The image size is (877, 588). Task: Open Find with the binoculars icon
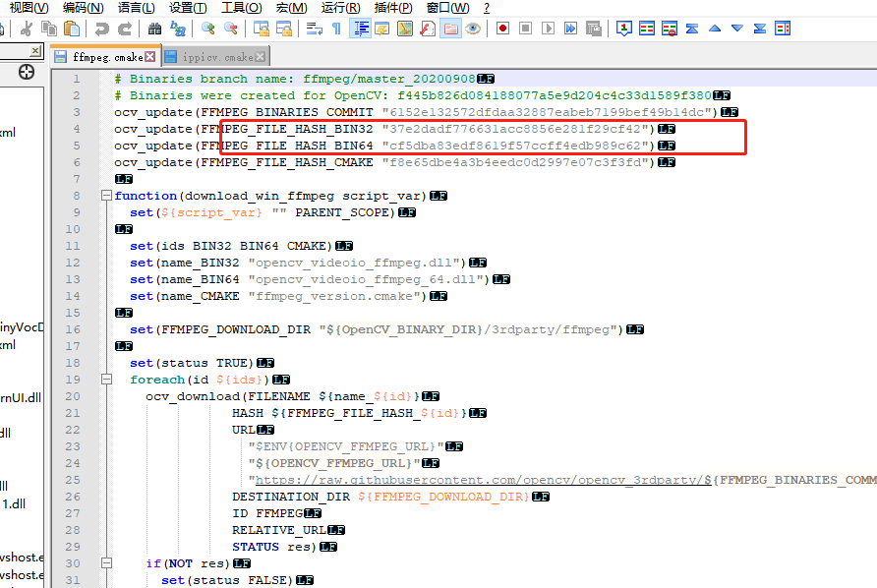click(x=155, y=29)
